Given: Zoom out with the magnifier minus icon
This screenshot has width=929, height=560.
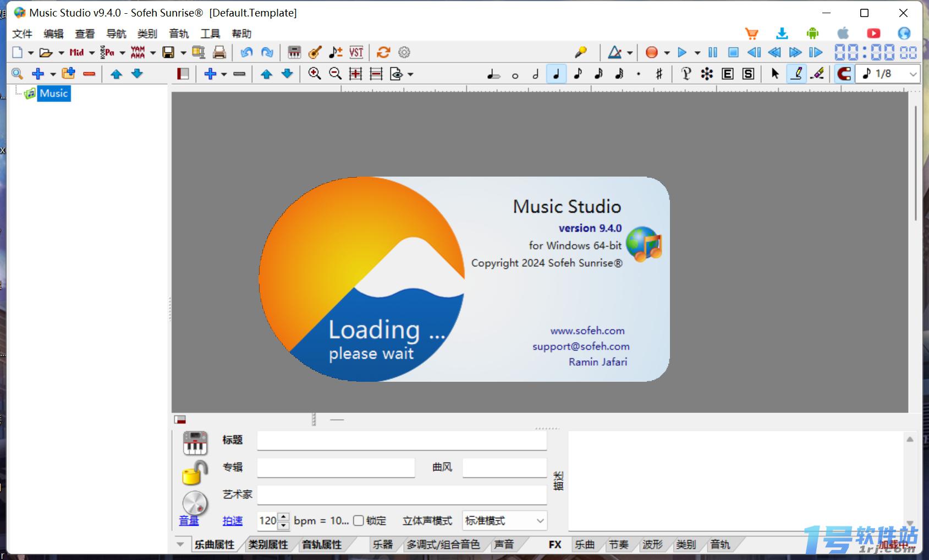Looking at the screenshot, I should coord(335,74).
